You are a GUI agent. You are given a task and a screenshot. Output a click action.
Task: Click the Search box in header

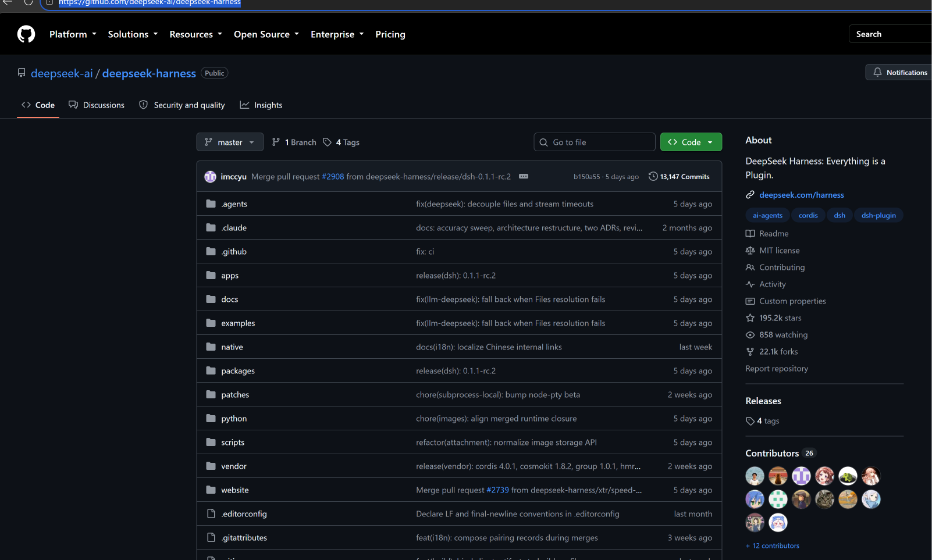[890, 34]
